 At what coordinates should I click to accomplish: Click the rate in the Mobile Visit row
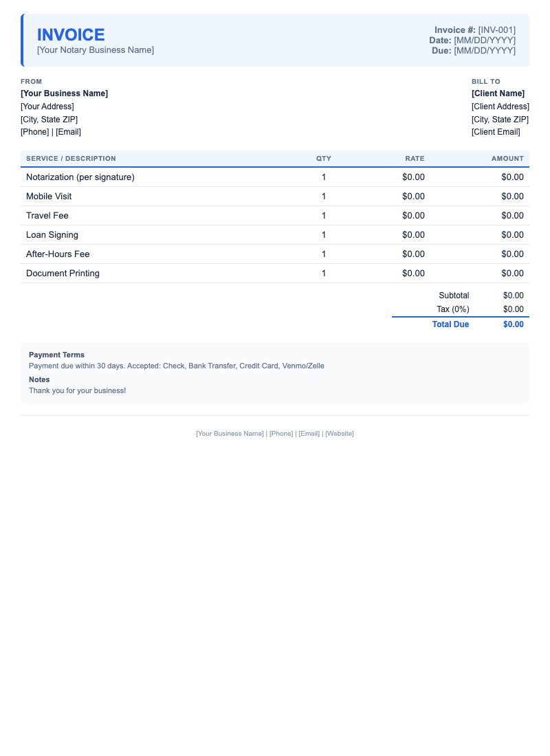pos(413,197)
